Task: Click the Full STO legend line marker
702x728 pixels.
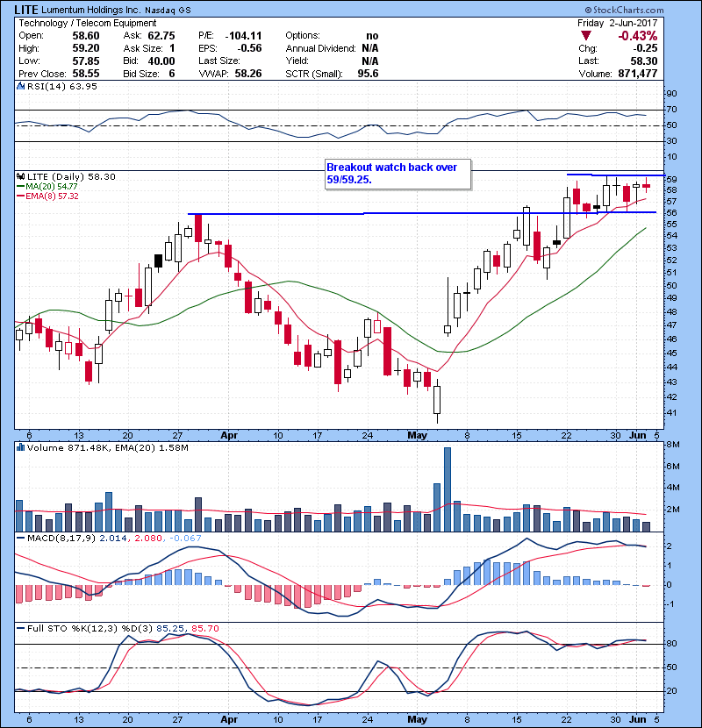Action: tap(20, 628)
